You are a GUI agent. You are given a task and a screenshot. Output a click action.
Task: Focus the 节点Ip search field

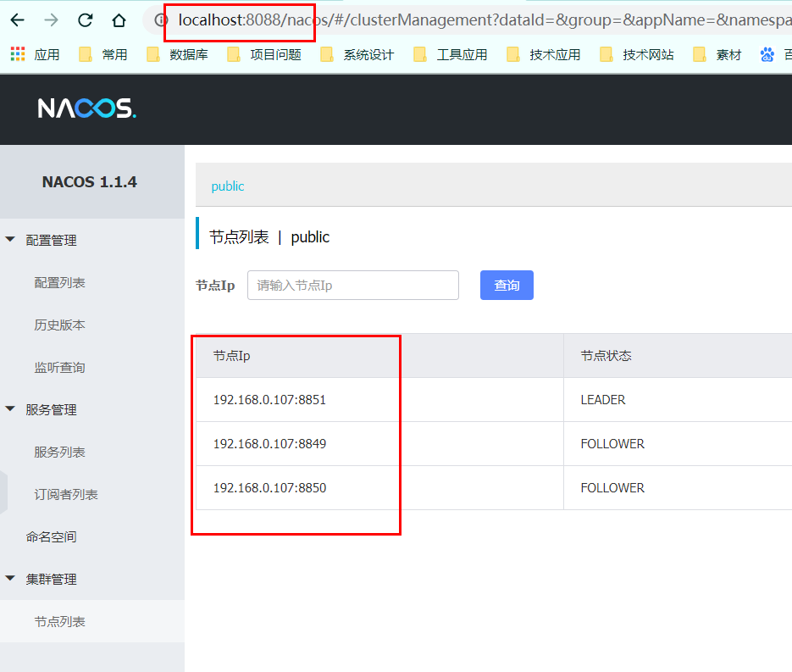point(353,285)
